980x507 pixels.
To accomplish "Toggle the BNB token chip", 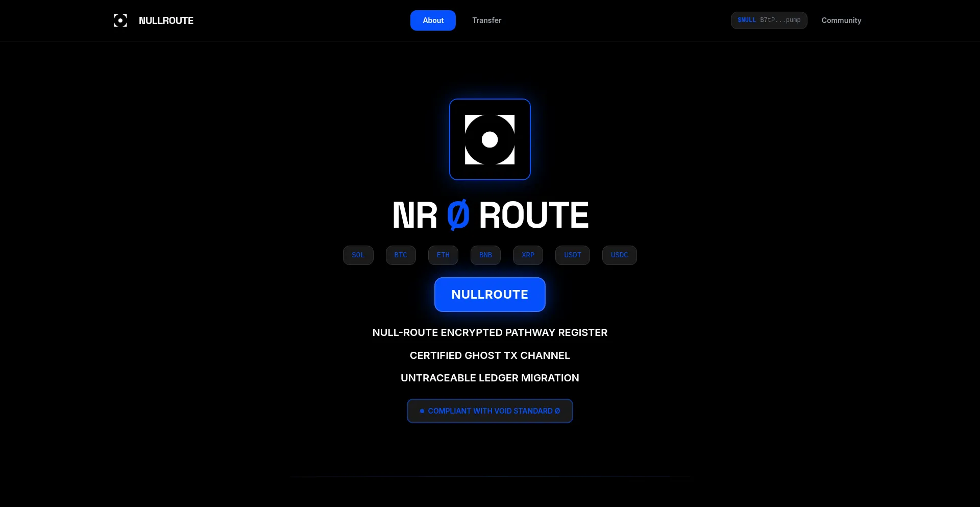I will click(x=485, y=255).
